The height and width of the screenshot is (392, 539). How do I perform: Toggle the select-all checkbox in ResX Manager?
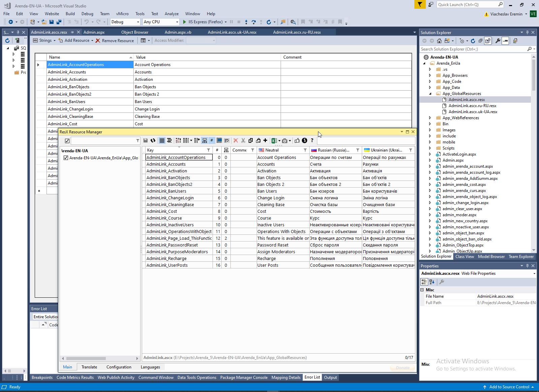(67, 141)
